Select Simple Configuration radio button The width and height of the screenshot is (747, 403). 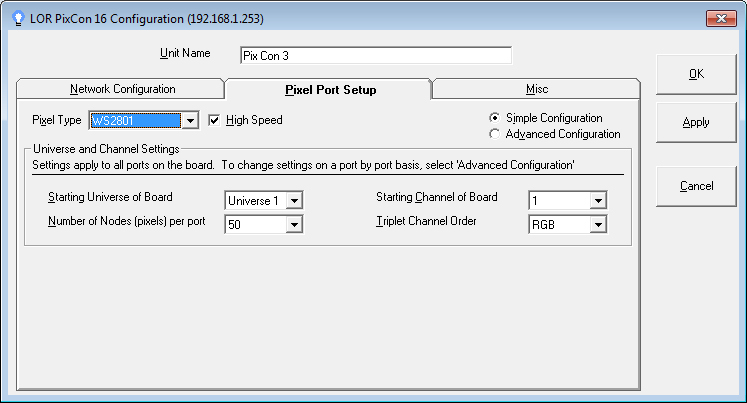pyautogui.click(x=495, y=118)
